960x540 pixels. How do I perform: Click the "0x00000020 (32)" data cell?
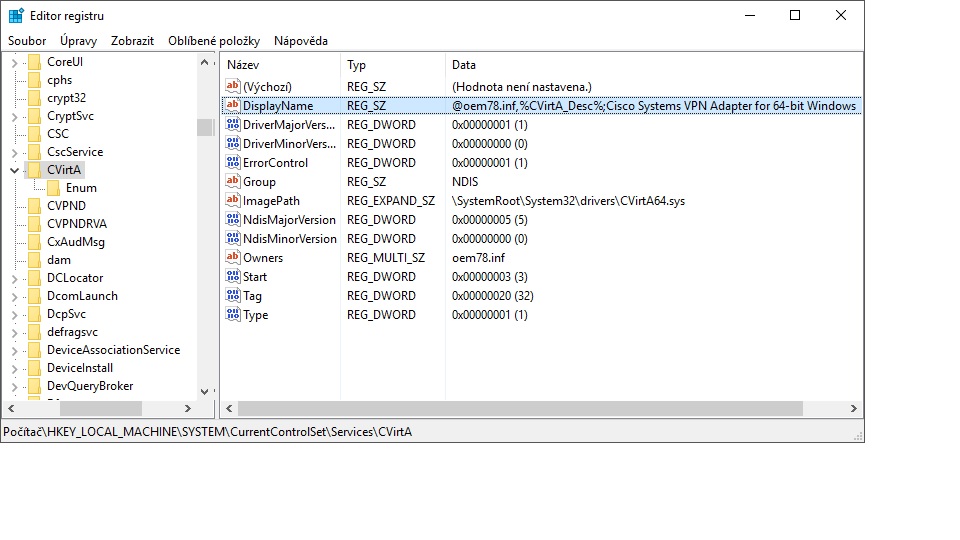(x=493, y=296)
